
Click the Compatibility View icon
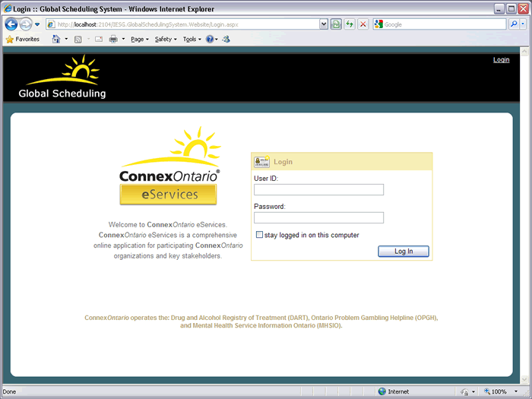tap(336, 24)
